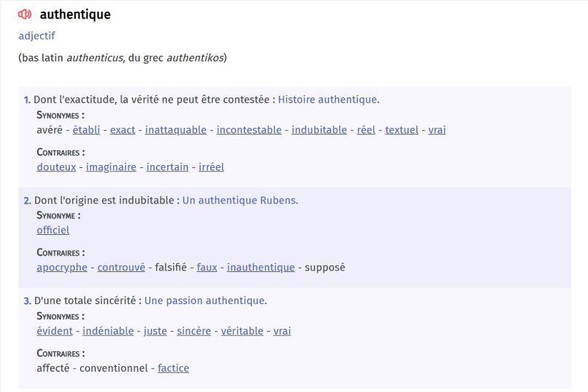
Task: Click the antonym link "douteux"
Action: (56, 167)
